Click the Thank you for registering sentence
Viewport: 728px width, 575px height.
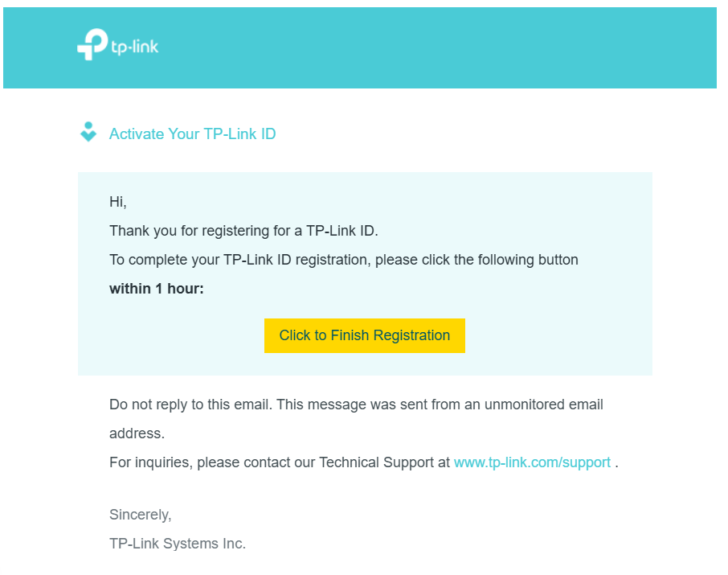(x=243, y=231)
